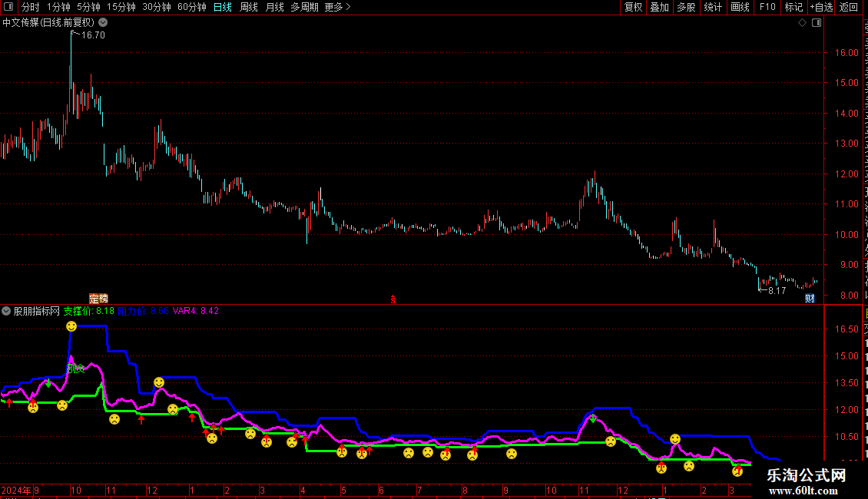Select the 5分钟 period
The image size is (868, 499).
coord(88,7)
